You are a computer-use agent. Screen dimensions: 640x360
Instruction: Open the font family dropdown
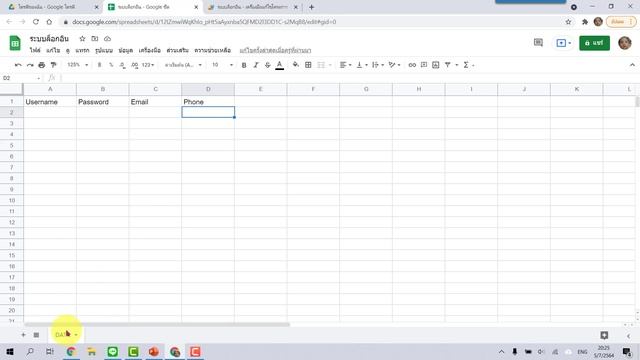183,65
